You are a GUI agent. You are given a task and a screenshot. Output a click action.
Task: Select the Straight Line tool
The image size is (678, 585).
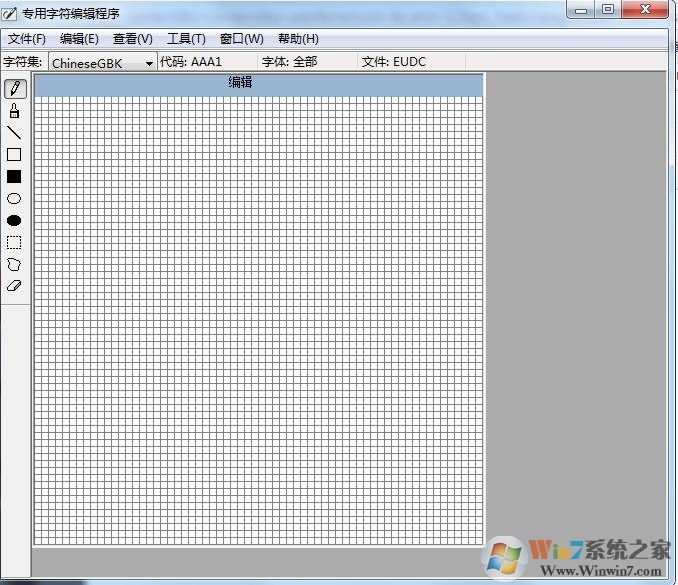pos(14,133)
